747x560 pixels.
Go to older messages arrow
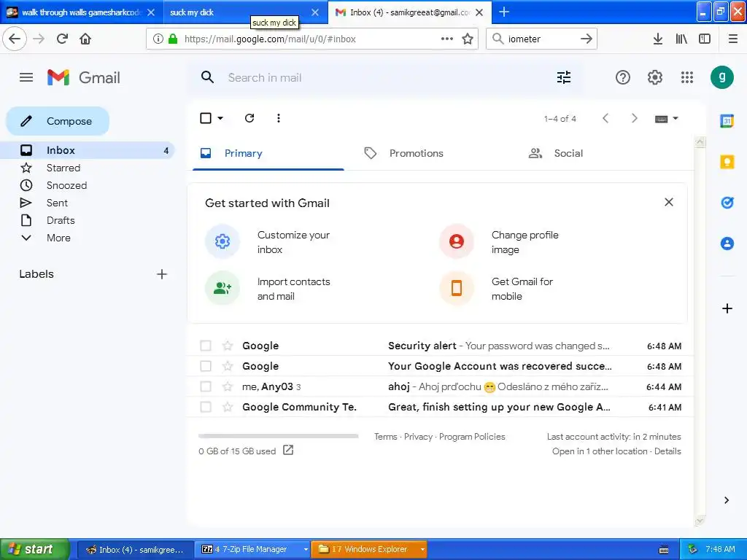tap(634, 118)
